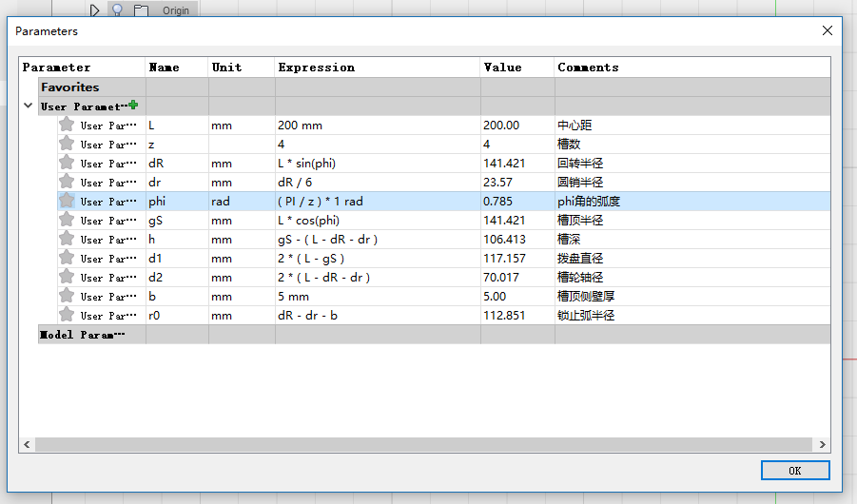Click the green plus to add user parameter
This screenshot has width=857, height=504.
(133, 105)
